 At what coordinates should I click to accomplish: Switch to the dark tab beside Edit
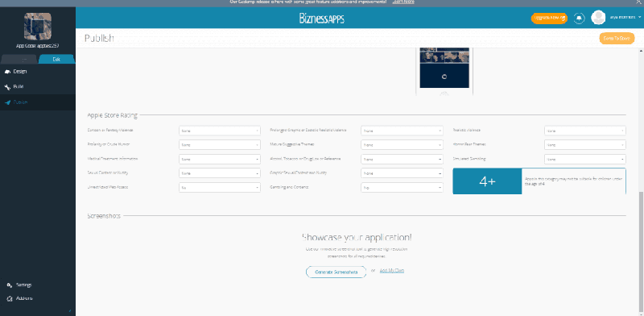(19, 60)
